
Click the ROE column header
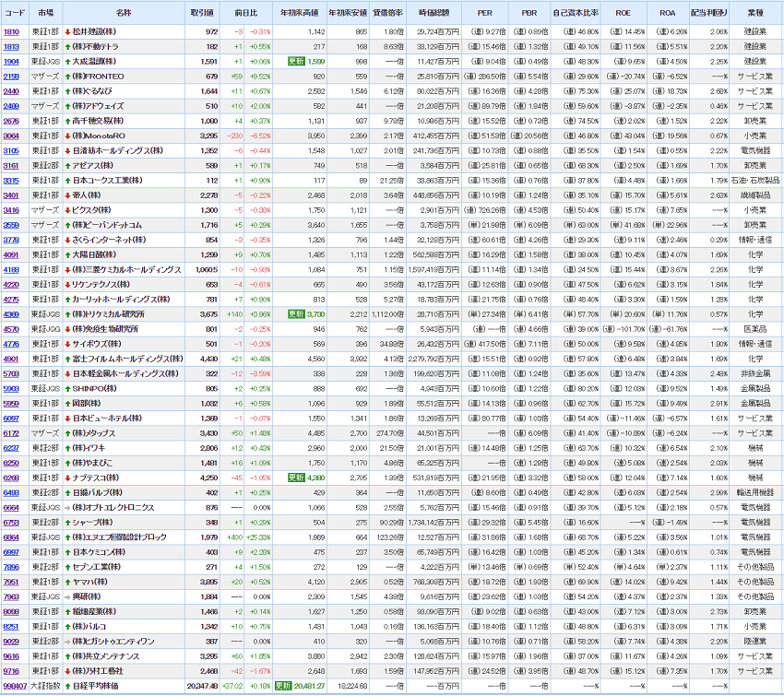pyautogui.click(x=623, y=13)
